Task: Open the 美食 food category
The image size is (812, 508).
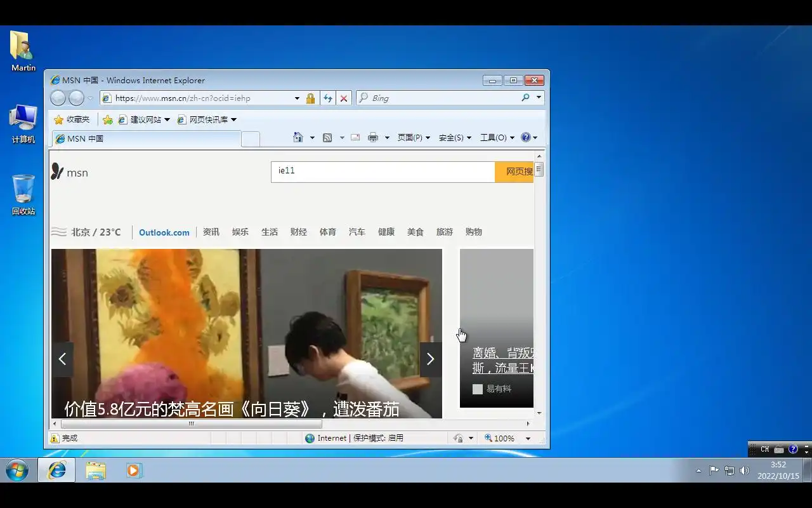Action: coord(416,232)
